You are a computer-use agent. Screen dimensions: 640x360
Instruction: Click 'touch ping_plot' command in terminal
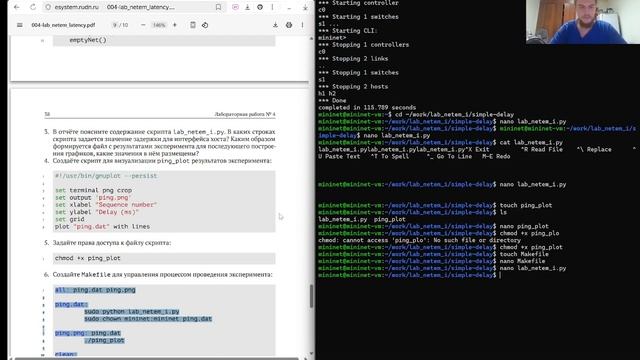[526, 205]
